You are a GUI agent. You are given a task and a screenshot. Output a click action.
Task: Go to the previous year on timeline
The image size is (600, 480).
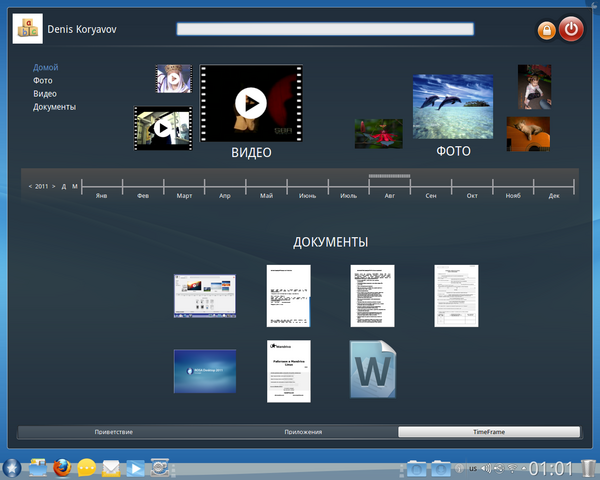[x=30, y=186]
